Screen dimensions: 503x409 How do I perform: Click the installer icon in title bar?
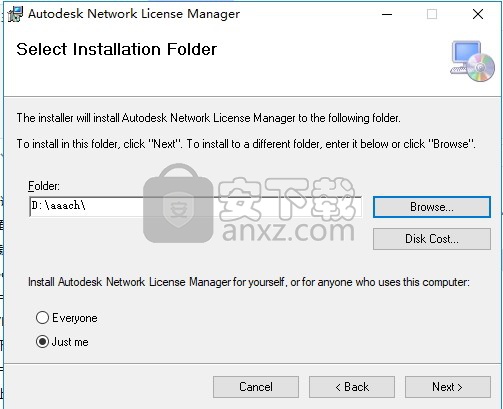pyautogui.click(x=15, y=14)
